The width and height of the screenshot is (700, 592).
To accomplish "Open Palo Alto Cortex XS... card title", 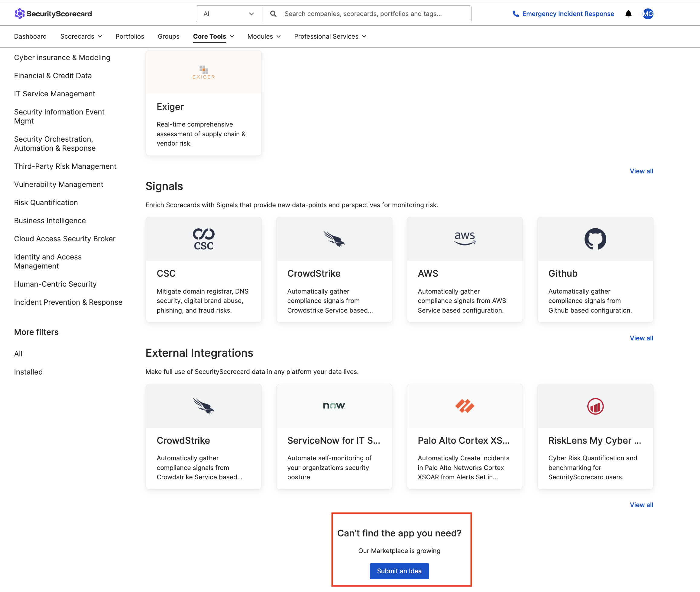I will point(464,440).
